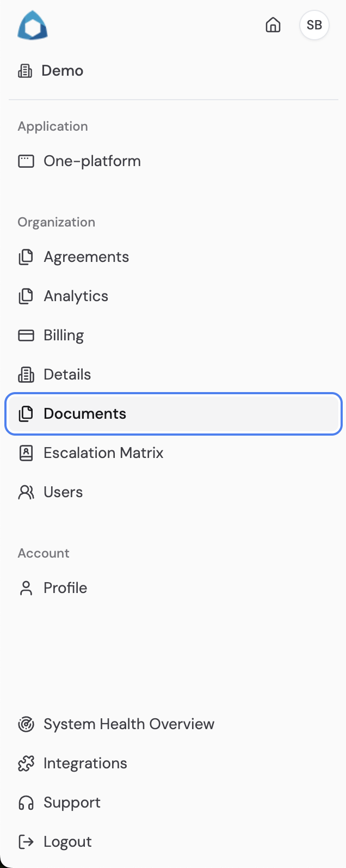Navigate to organization Details

(x=67, y=375)
